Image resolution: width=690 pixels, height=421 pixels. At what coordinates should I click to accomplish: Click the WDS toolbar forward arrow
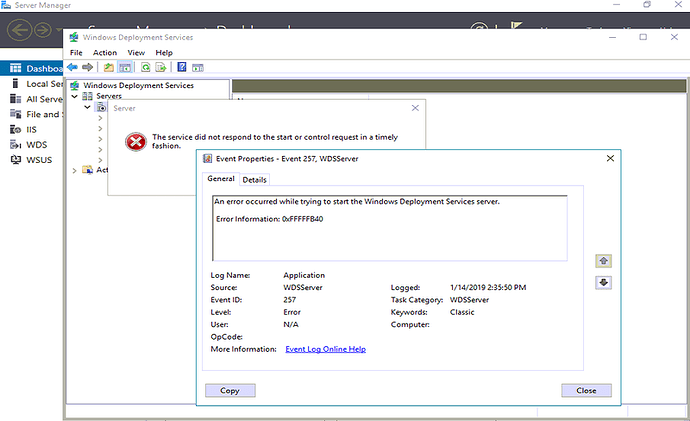[88, 67]
